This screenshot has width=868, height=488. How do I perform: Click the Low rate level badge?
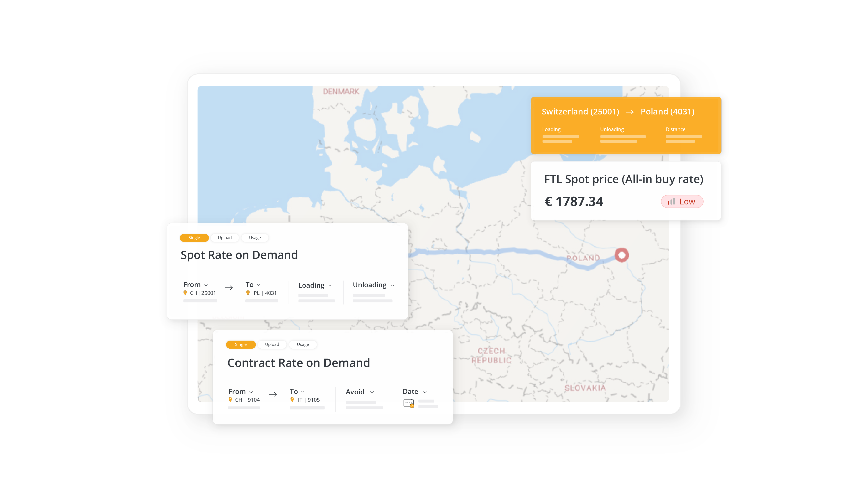pos(682,201)
